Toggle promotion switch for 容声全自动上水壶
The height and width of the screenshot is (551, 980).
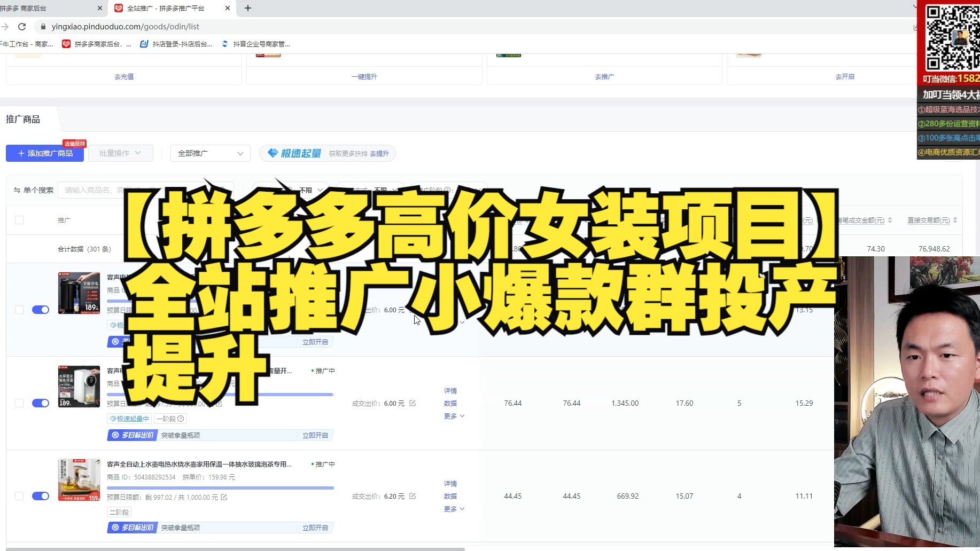41,496
